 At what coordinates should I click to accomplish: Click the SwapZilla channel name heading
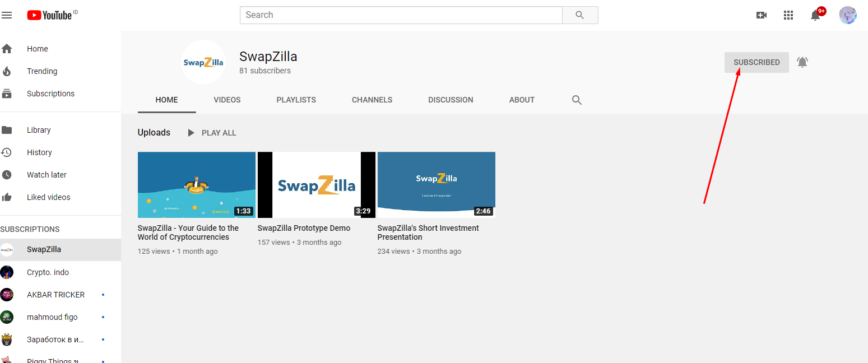(x=268, y=57)
